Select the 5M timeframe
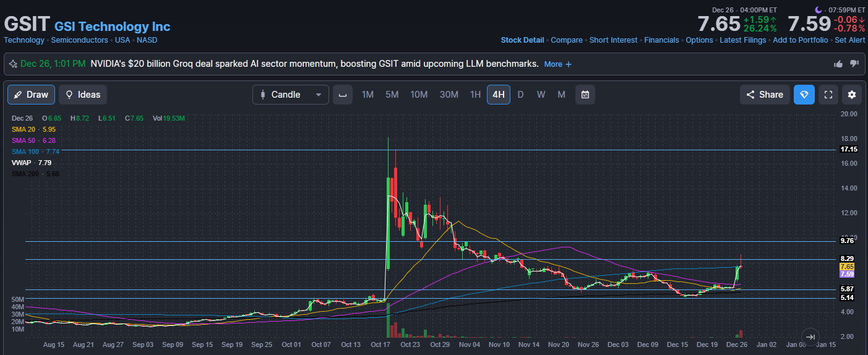868x355 pixels. (392, 95)
